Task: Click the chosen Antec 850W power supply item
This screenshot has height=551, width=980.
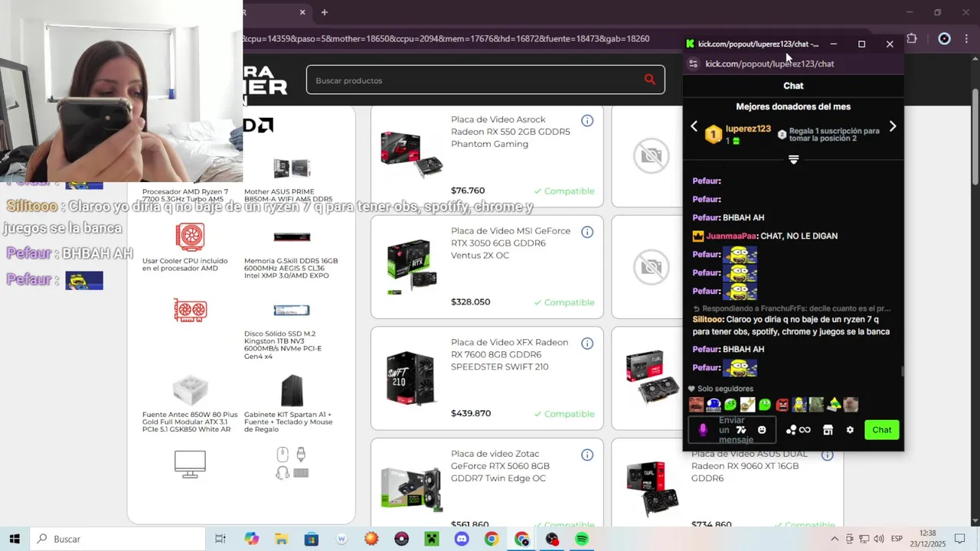Action: click(x=190, y=404)
